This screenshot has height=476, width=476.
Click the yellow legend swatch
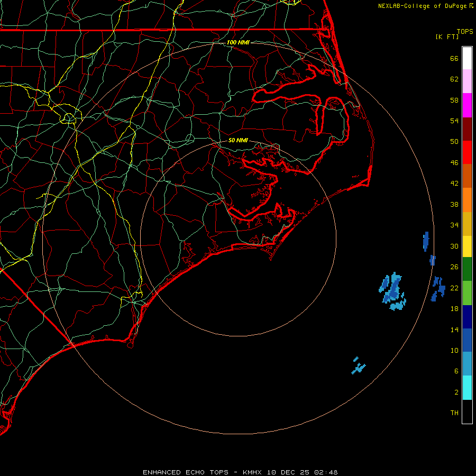tap(467, 246)
